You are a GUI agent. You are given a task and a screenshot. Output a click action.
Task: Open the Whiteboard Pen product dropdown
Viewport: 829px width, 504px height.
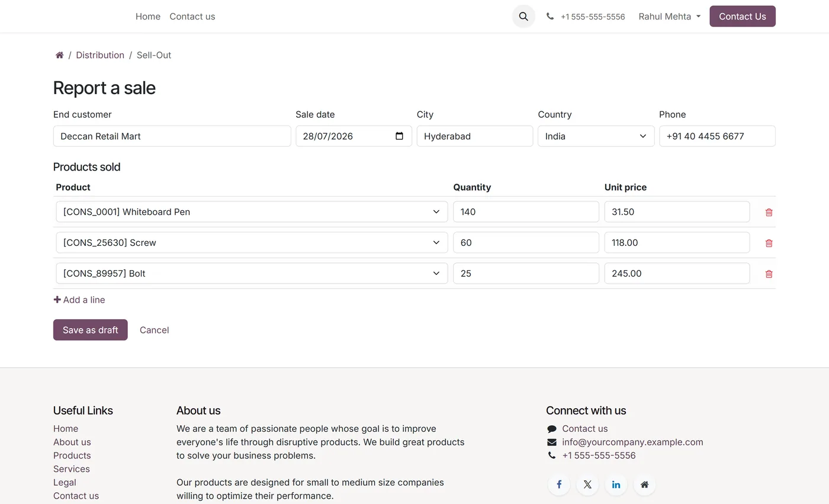[252, 212]
